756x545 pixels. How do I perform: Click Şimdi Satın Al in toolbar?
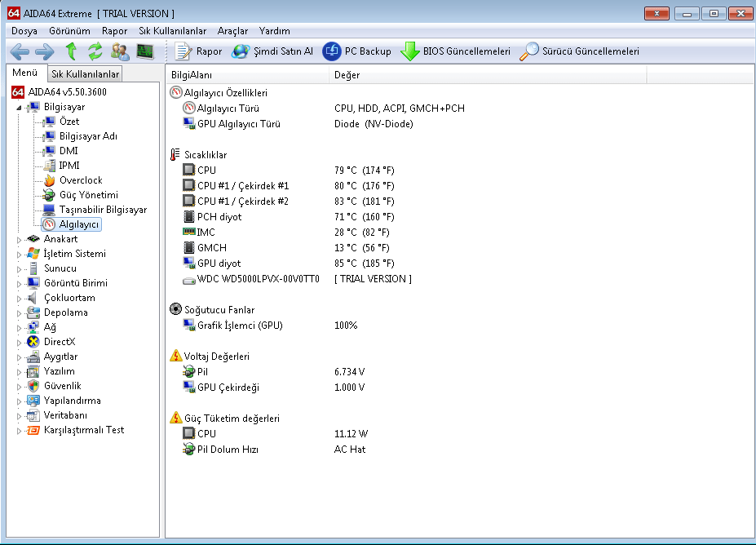272,51
